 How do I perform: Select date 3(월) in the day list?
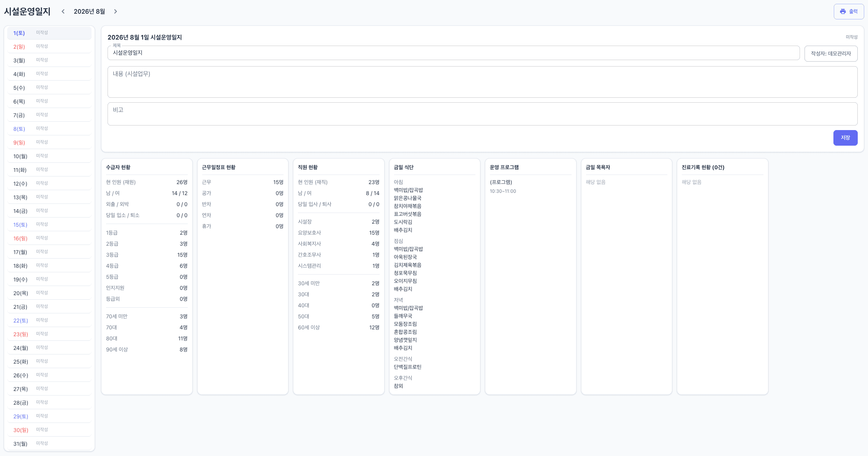click(x=49, y=60)
